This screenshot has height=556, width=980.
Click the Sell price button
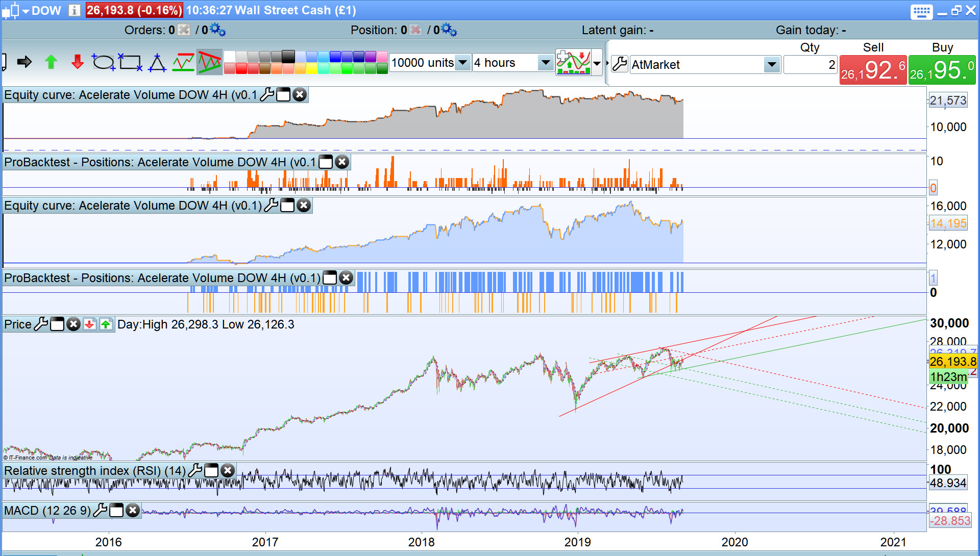pyautogui.click(x=873, y=70)
